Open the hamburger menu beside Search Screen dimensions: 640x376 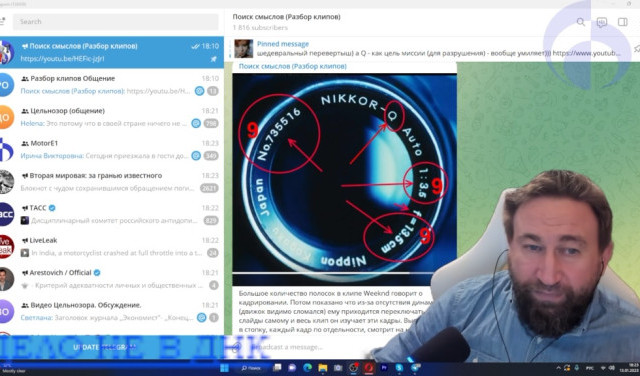2,21
